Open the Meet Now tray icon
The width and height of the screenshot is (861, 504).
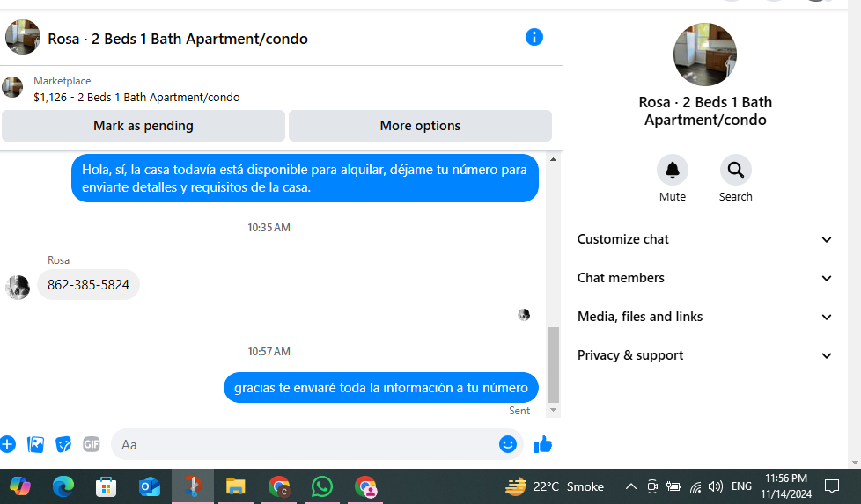pos(652,486)
